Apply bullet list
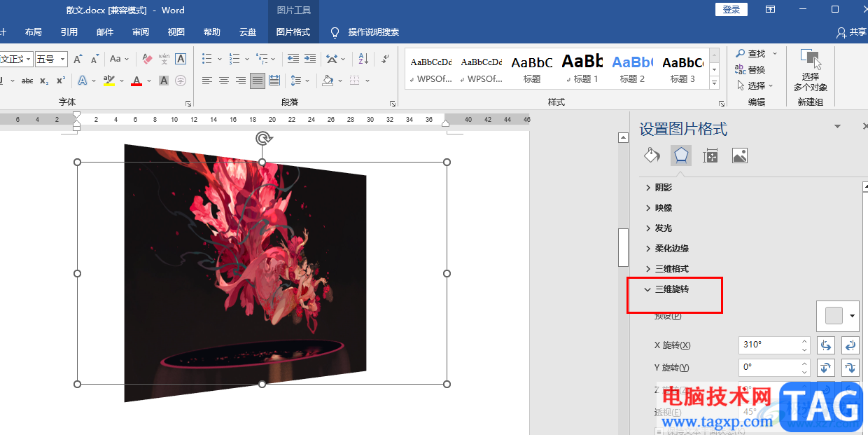The image size is (868, 435). pos(206,60)
